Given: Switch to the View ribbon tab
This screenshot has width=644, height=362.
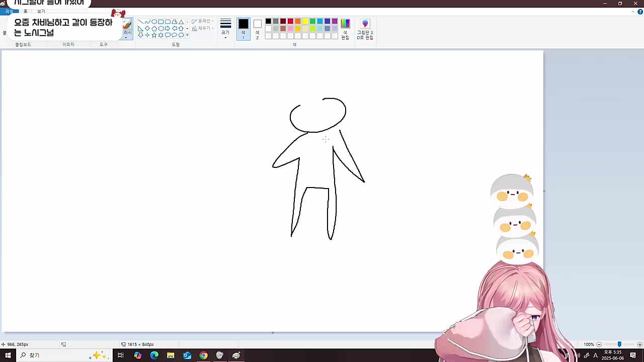Looking at the screenshot, I should pyautogui.click(x=41, y=12).
